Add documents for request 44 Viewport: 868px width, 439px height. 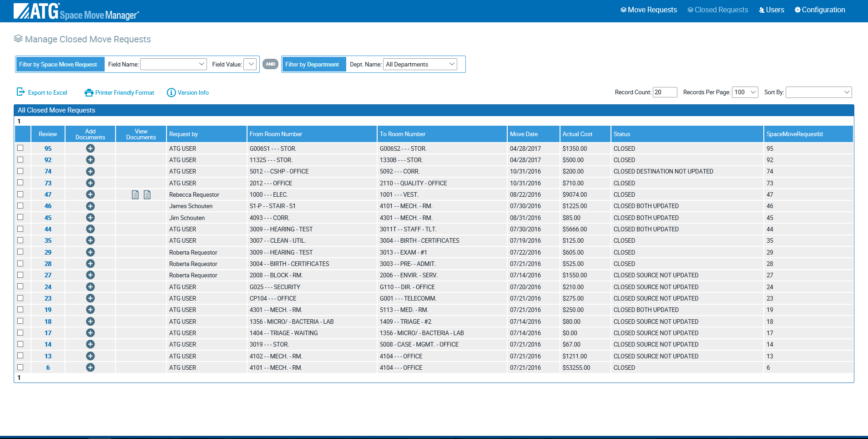pyautogui.click(x=90, y=229)
